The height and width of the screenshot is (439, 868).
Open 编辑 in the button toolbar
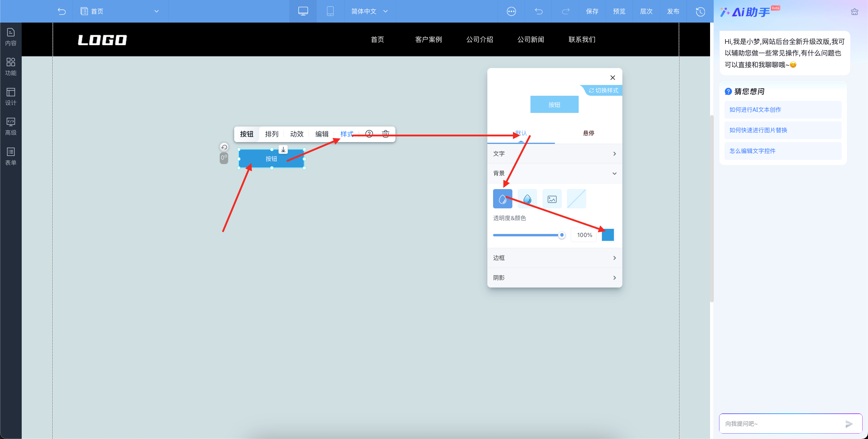[x=322, y=134]
